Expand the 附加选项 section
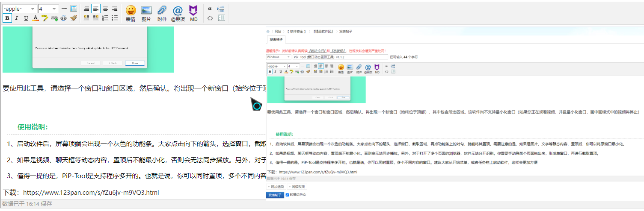644x211 pixels. [276, 187]
